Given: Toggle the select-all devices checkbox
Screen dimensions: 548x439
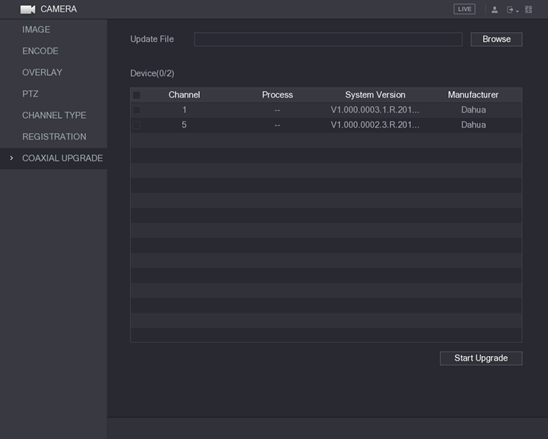Looking at the screenshot, I should pos(137,95).
